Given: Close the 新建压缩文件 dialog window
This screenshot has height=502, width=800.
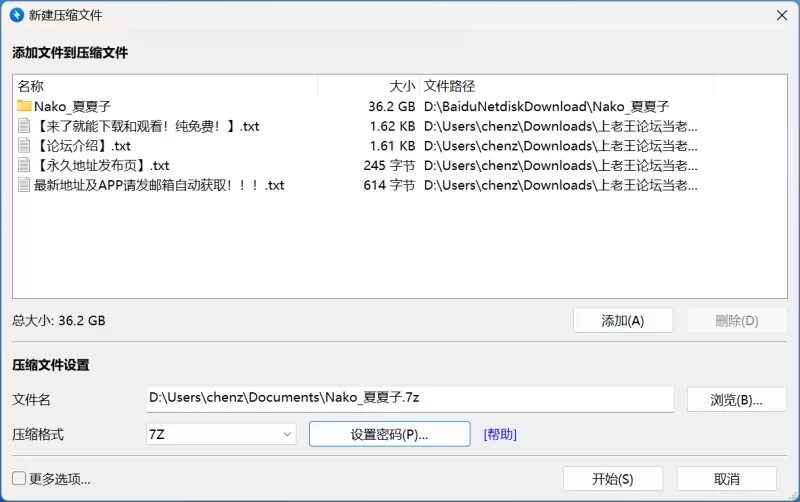Looking at the screenshot, I should pyautogui.click(x=782, y=15).
